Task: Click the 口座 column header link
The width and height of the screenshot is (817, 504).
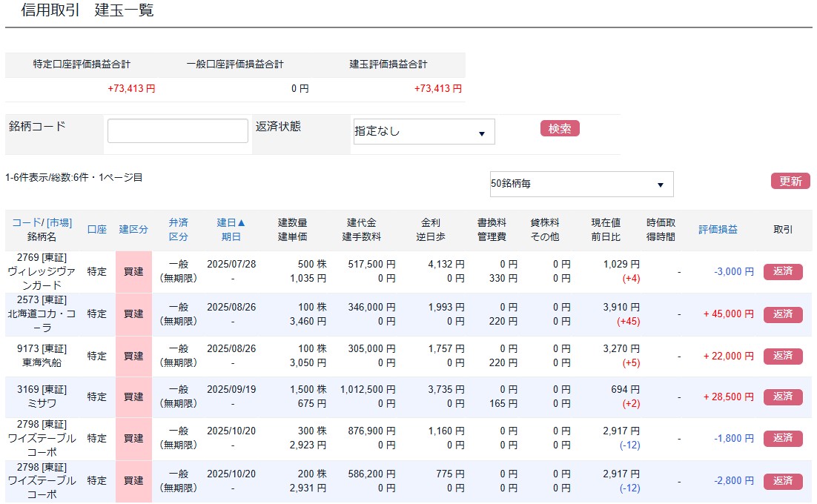Action: pos(96,228)
